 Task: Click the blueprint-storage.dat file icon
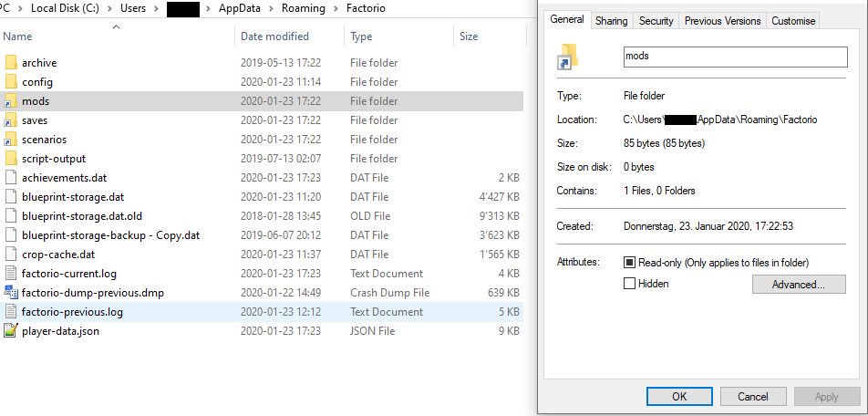tap(11, 197)
